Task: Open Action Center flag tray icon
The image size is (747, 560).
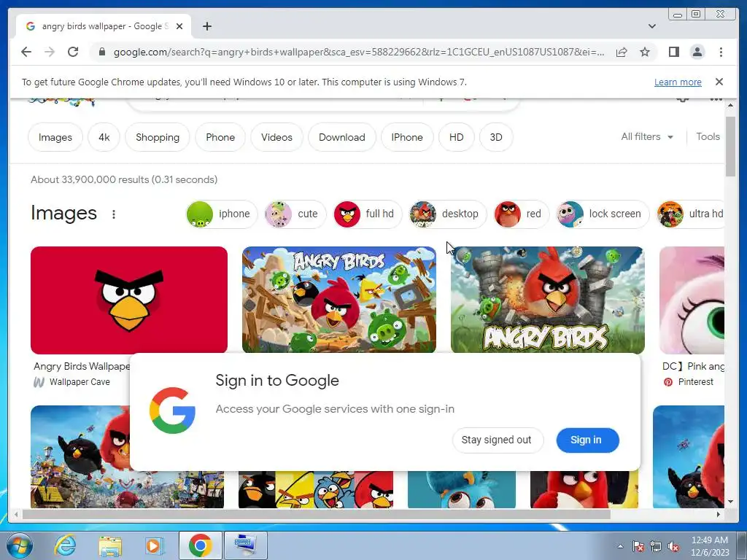Action: pos(638,547)
